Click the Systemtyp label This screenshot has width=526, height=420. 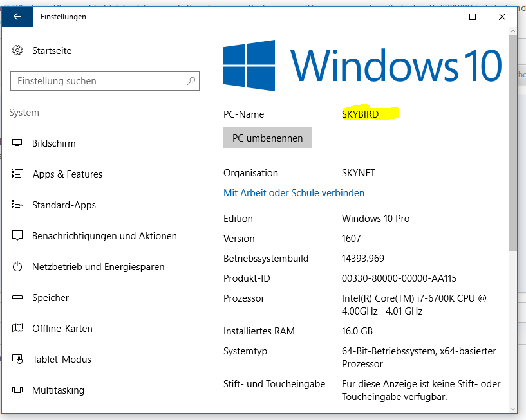pos(245,351)
